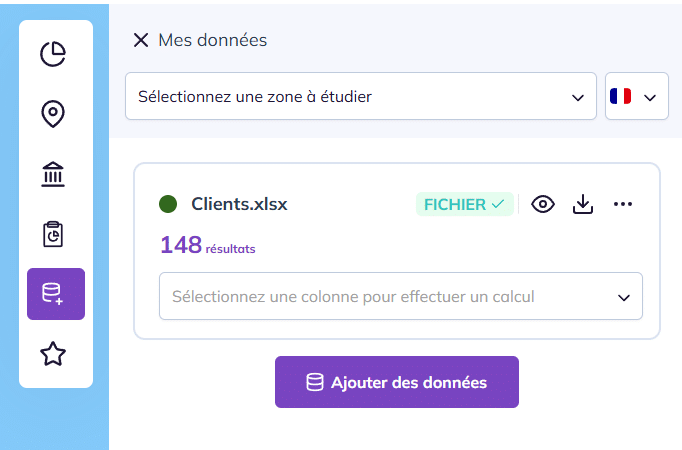
Task: Expand the column calculation dropdown
Action: coord(400,297)
